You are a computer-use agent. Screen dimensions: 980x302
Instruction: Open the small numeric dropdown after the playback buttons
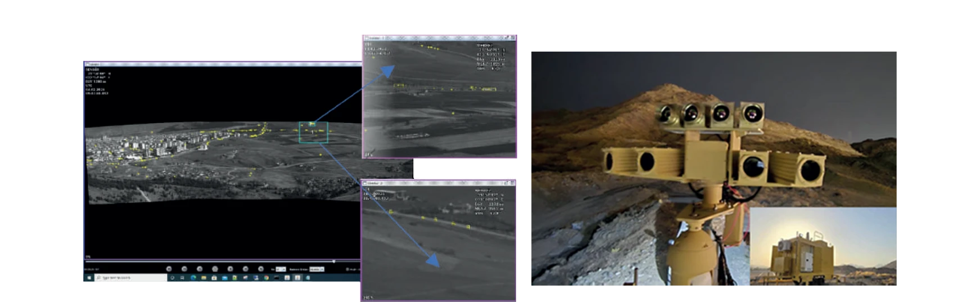281,269
